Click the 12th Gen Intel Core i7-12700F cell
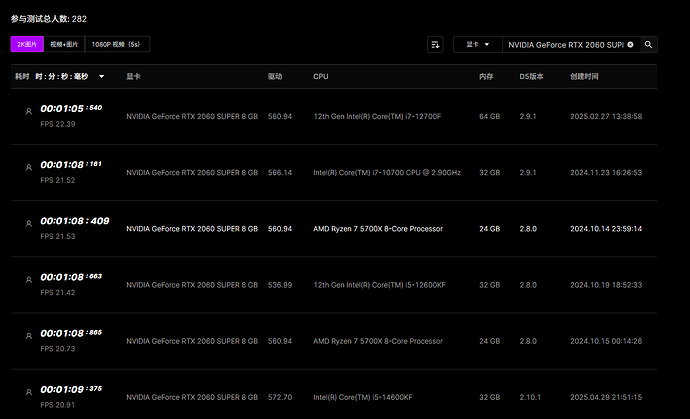Screen dimensions: 690x419 [377, 117]
